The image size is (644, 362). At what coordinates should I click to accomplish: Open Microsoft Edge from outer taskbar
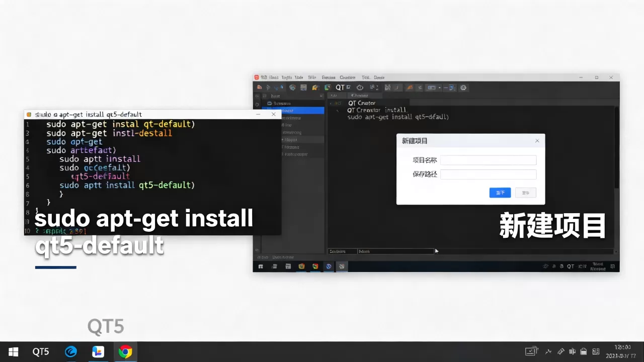(71, 352)
